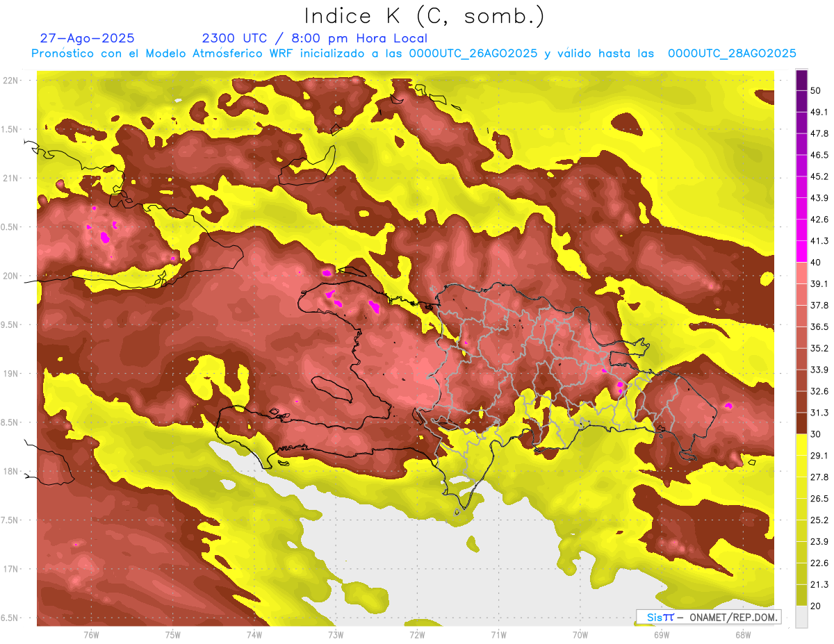The image size is (834, 644).
Task: Click the 76W longitude axis label
Action: coord(91,634)
